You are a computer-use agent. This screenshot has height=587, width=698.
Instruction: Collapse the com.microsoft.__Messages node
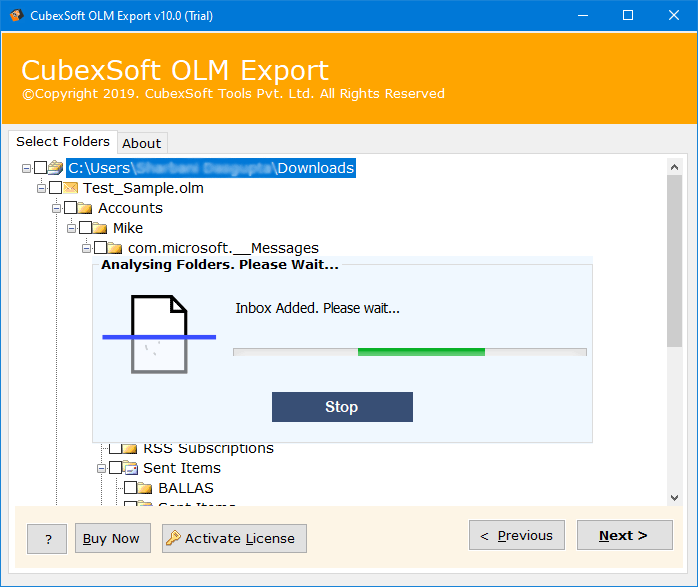[86, 248]
